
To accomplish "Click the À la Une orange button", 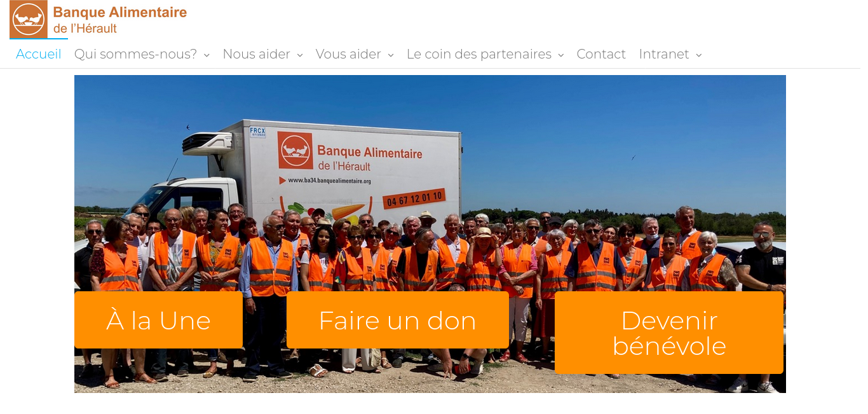I will (x=158, y=320).
